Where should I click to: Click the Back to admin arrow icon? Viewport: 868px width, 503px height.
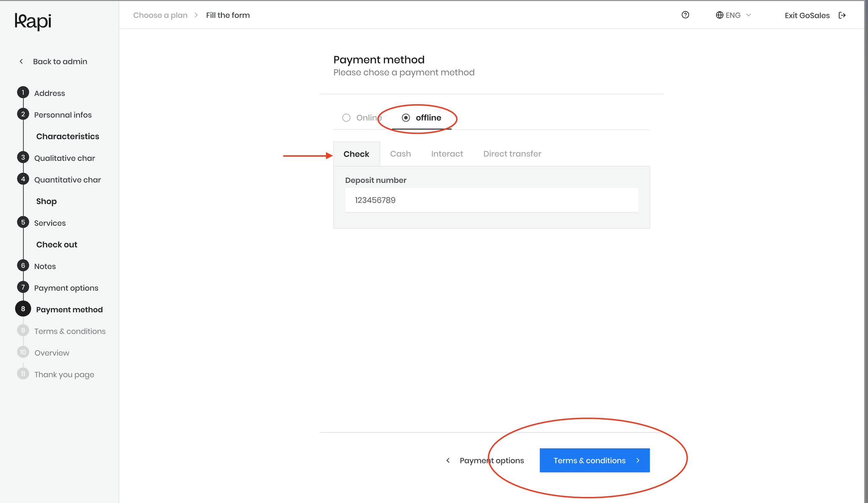(x=21, y=61)
